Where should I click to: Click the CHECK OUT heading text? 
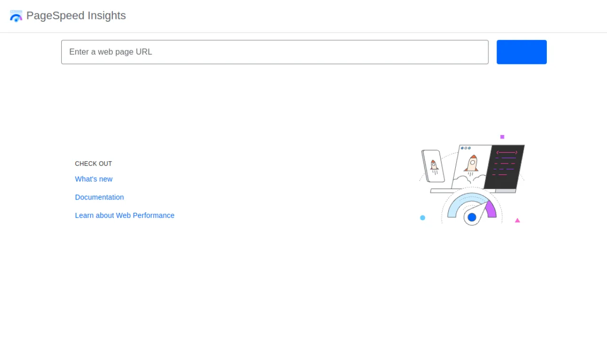coord(93,164)
